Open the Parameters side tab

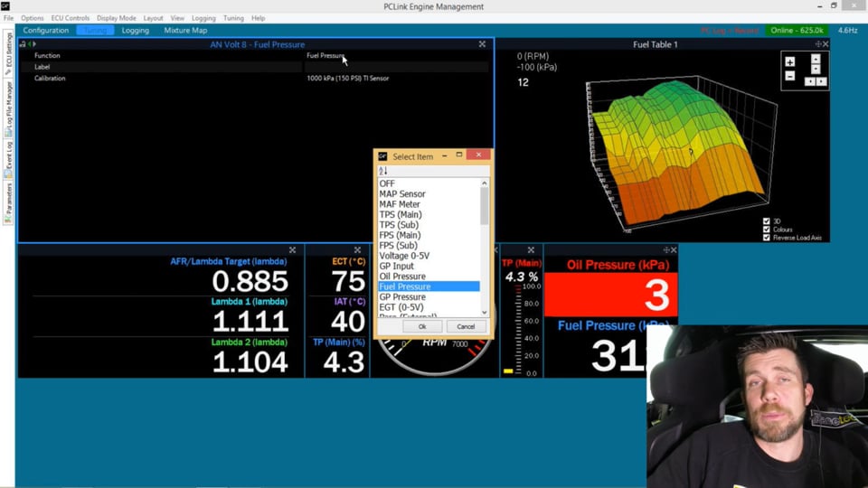(x=8, y=202)
